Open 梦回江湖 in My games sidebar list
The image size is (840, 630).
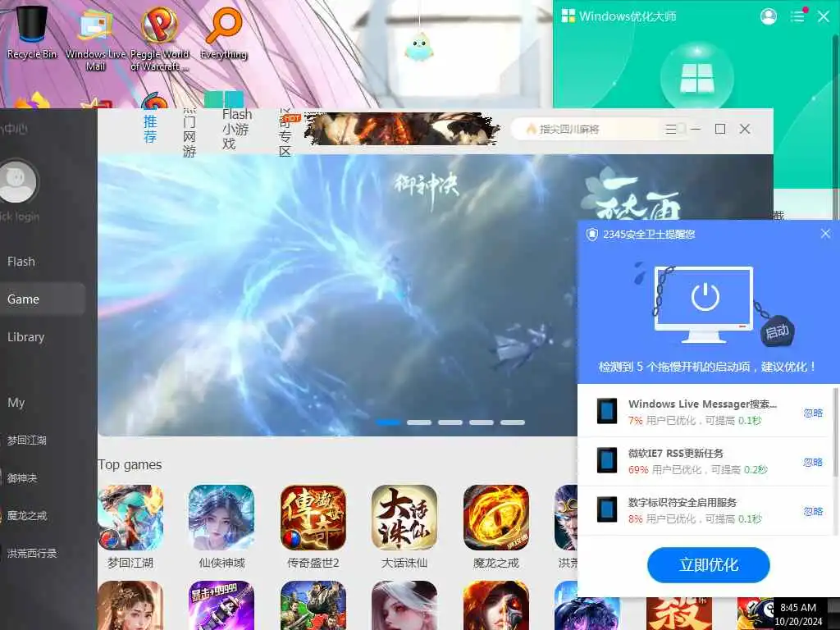click(25, 441)
